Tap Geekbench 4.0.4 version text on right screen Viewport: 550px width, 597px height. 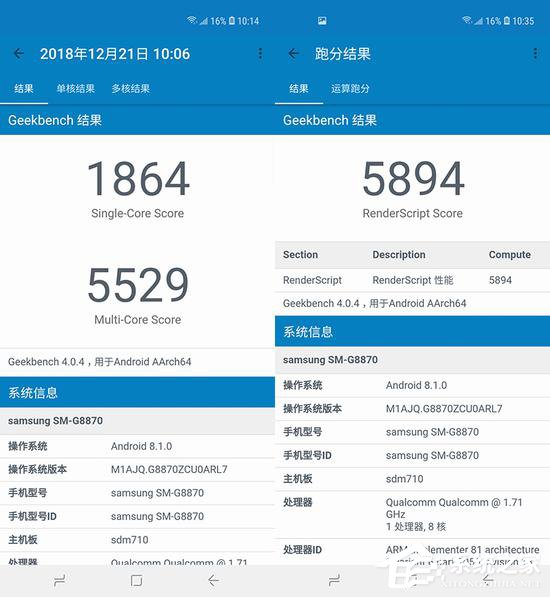pos(375,303)
